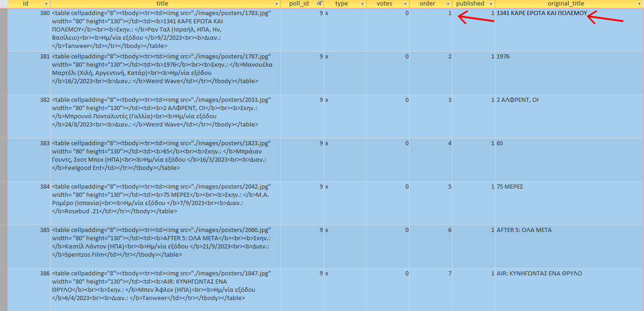The width and height of the screenshot is (644, 311).
Task: Open the votes column sort dropdown
Action: tap(405, 4)
